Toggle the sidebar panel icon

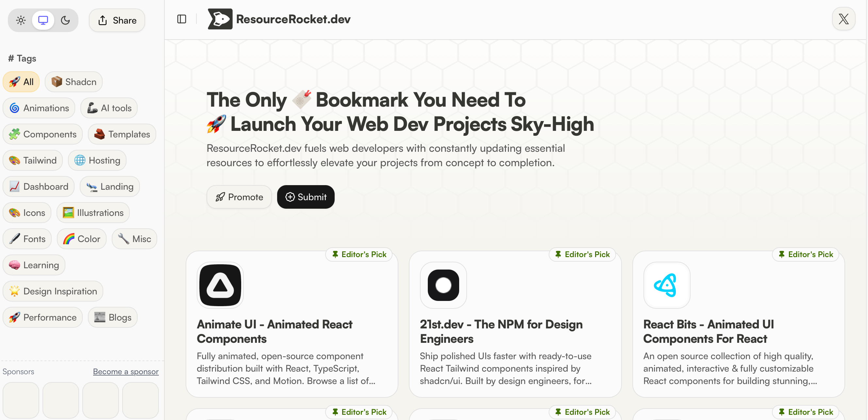182,19
